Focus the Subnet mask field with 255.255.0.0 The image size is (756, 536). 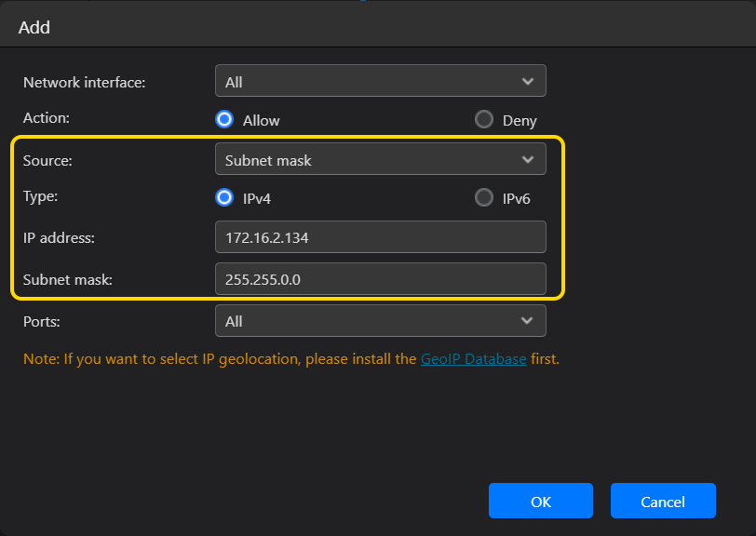coord(381,279)
